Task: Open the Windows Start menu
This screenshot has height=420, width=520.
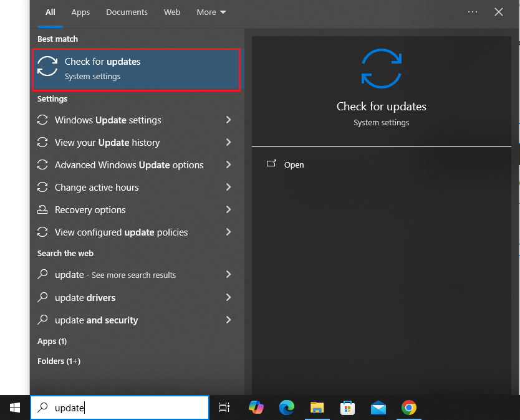Action: point(15,408)
